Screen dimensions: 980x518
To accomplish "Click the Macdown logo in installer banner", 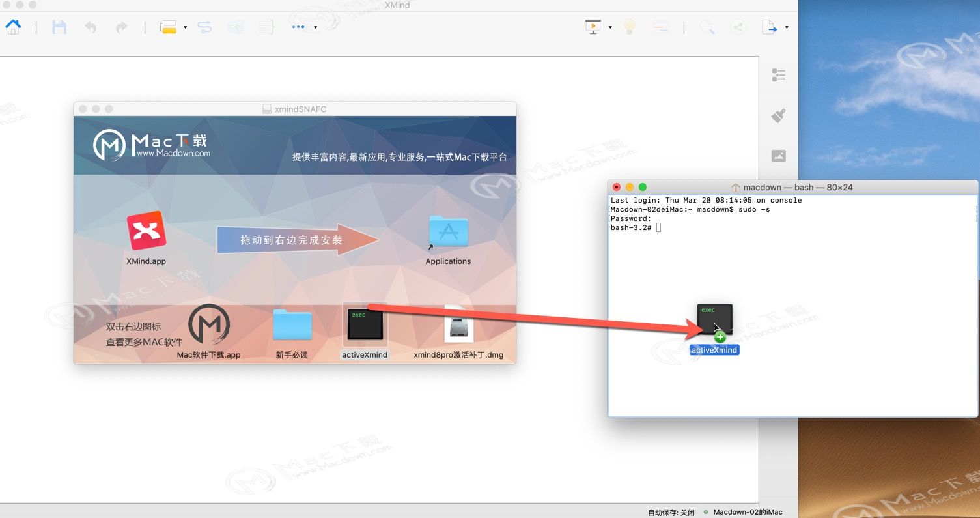I will 151,145.
